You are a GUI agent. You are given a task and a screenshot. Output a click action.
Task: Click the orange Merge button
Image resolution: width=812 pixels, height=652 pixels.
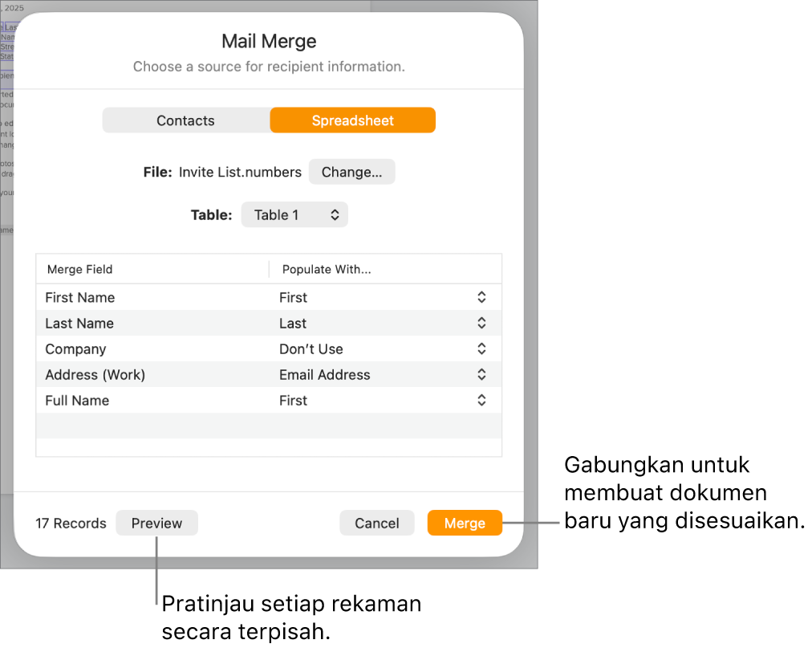[x=465, y=523]
